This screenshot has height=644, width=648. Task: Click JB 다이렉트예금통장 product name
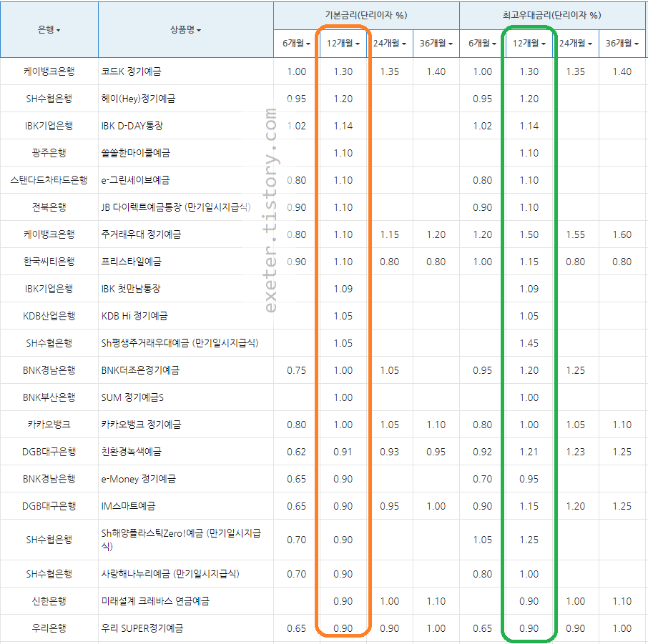(x=176, y=207)
